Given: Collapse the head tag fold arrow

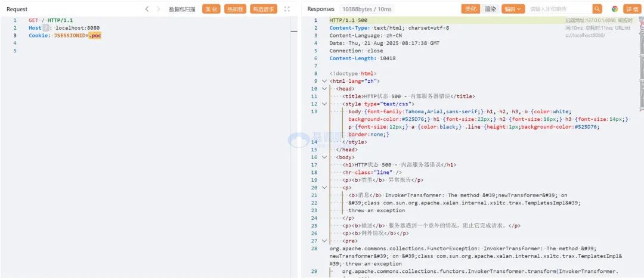Looking at the screenshot, I should pos(324,89).
